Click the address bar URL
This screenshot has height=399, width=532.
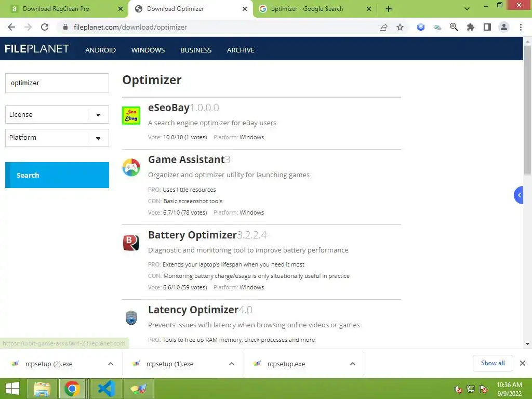[x=130, y=27]
